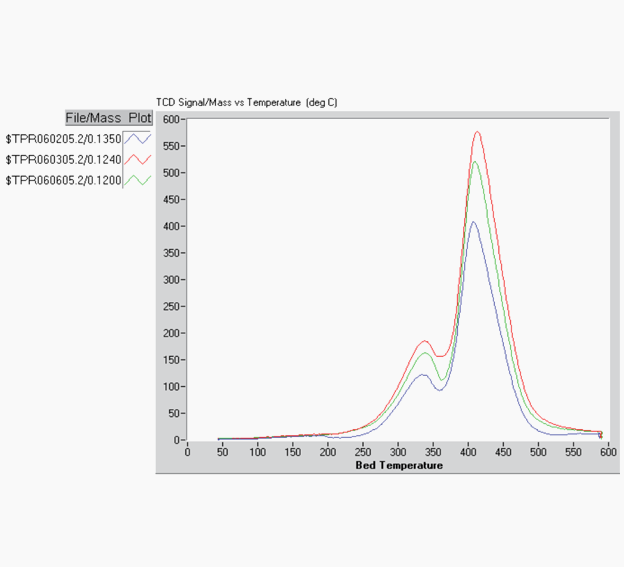Screen dimensions: 624x567
Task: Select the $TPR060305.2/0.1240 legend entry
Action: coord(63,159)
